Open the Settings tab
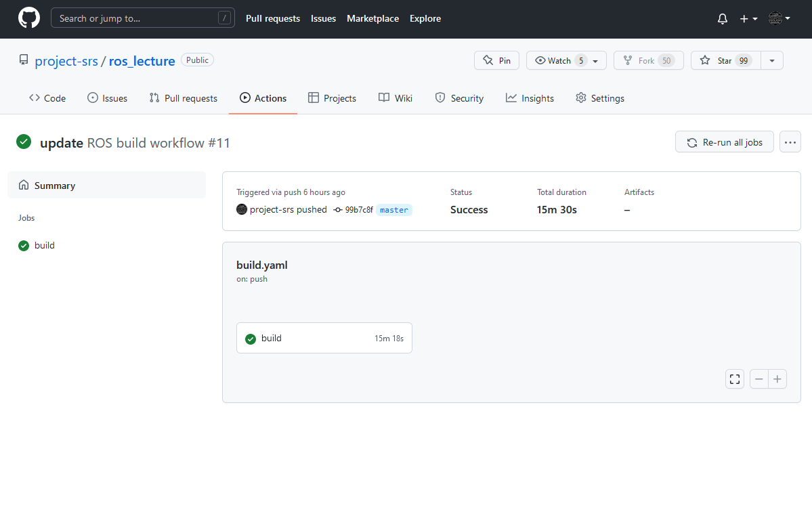 [600, 98]
